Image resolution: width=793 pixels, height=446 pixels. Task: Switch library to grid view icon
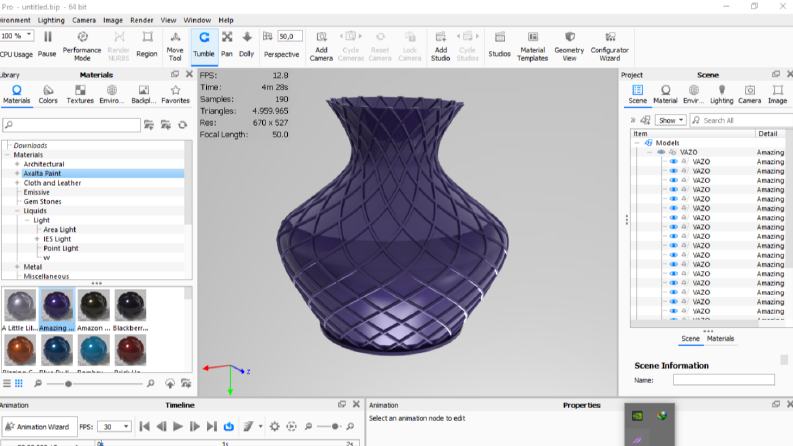coord(19,383)
